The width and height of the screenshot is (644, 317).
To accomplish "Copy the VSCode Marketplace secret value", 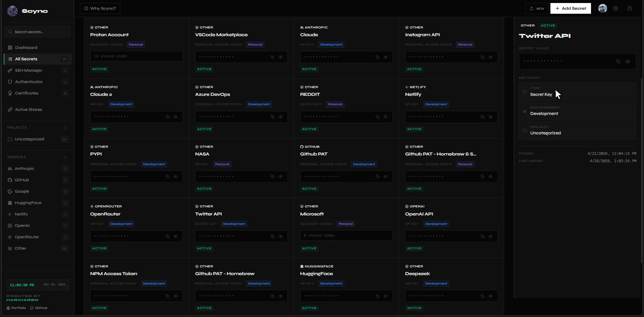I will pyautogui.click(x=272, y=57).
